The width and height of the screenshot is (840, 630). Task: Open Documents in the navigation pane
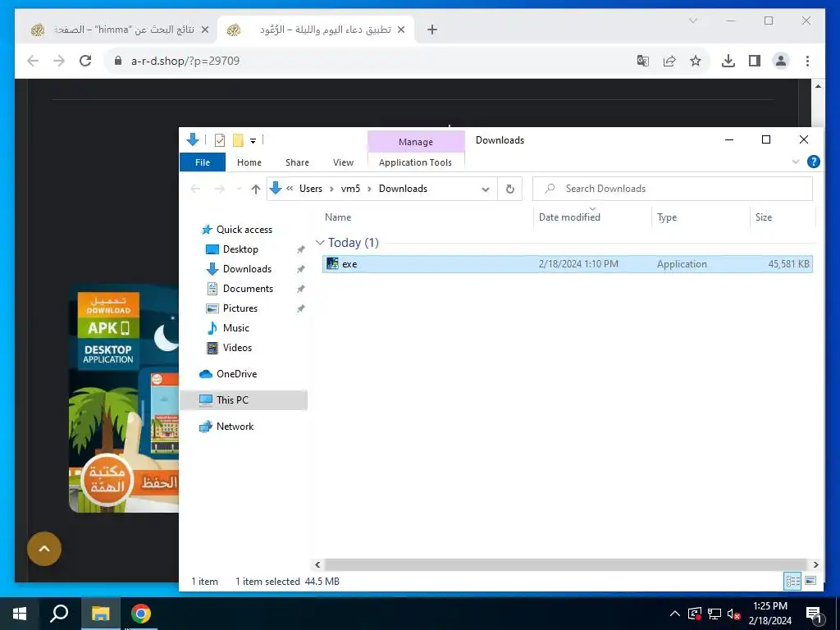coord(248,289)
